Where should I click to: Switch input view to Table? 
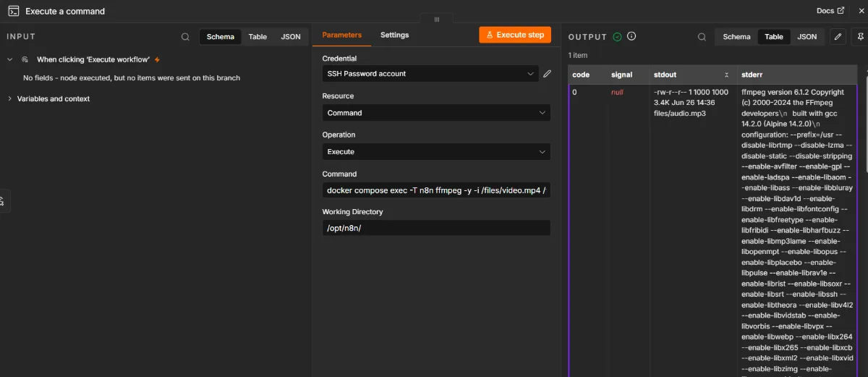(258, 37)
